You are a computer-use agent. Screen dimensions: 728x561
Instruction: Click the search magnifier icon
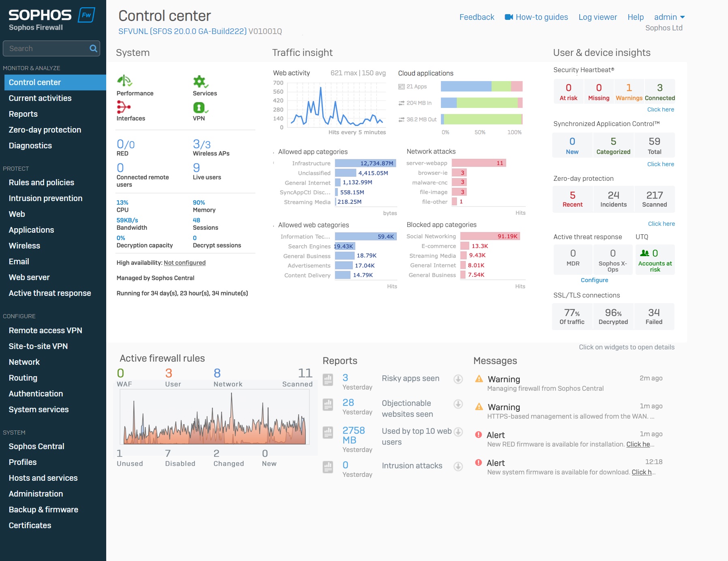point(93,49)
